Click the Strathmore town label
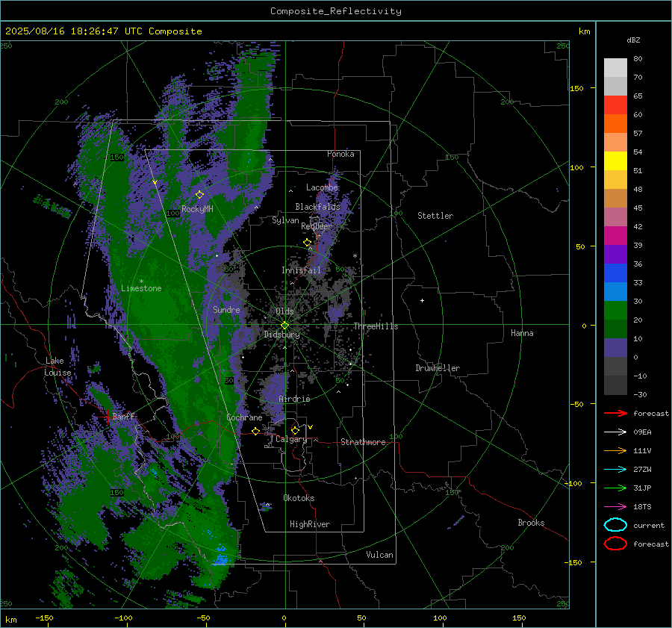Image resolution: width=672 pixels, height=628 pixels. tap(363, 442)
